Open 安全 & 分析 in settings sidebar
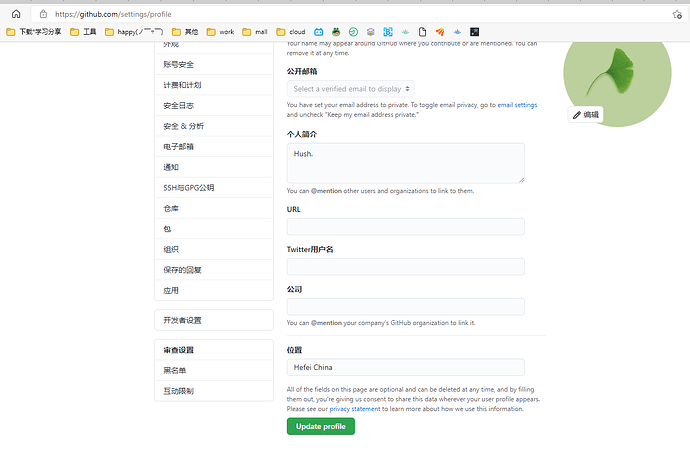The height and width of the screenshot is (450, 690). coord(214,126)
